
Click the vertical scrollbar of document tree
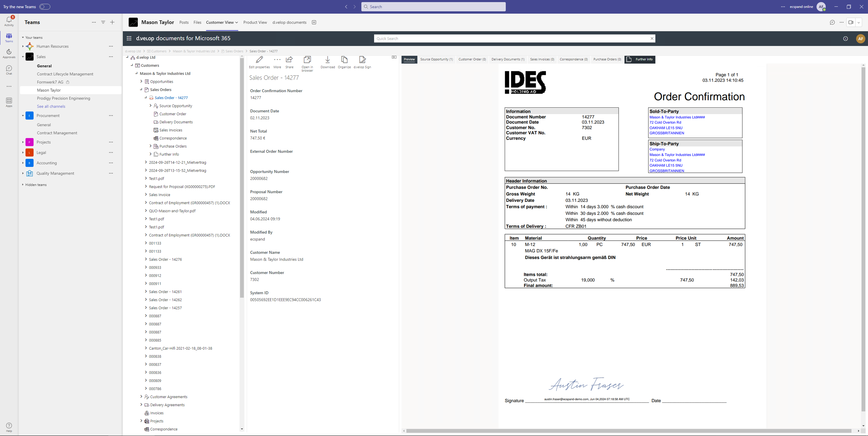(242, 178)
